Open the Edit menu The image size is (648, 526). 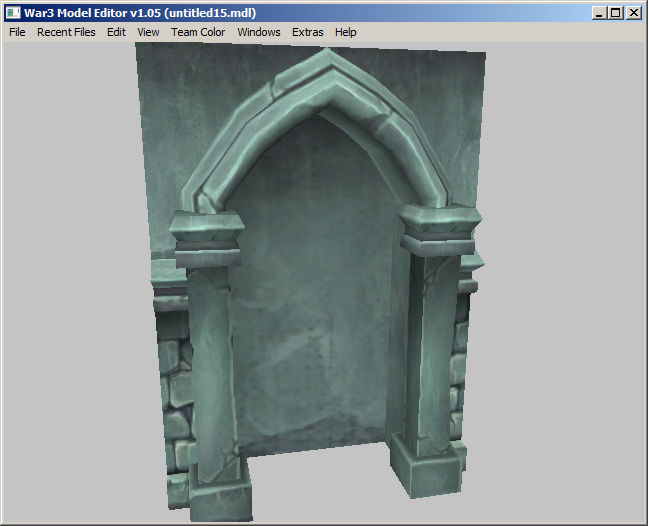[x=116, y=32]
